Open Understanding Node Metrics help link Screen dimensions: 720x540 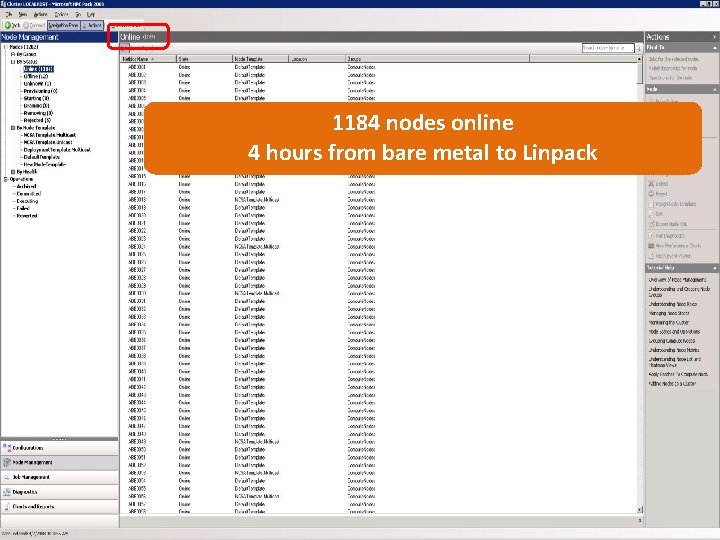coord(674,350)
